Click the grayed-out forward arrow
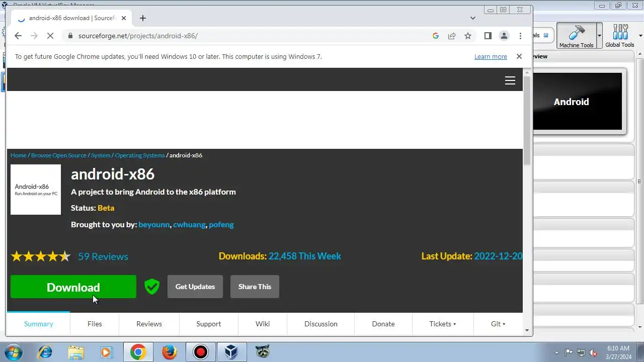 (x=34, y=36)
